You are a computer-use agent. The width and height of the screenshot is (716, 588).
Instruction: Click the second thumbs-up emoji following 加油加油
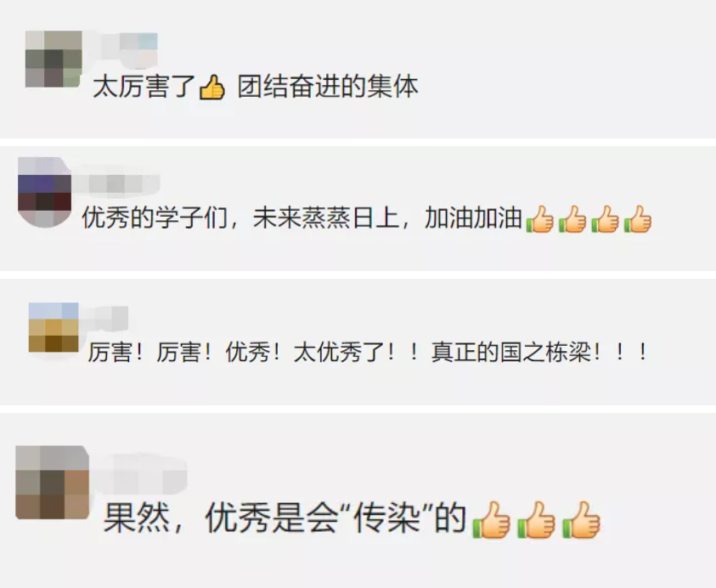coord(572,219)
